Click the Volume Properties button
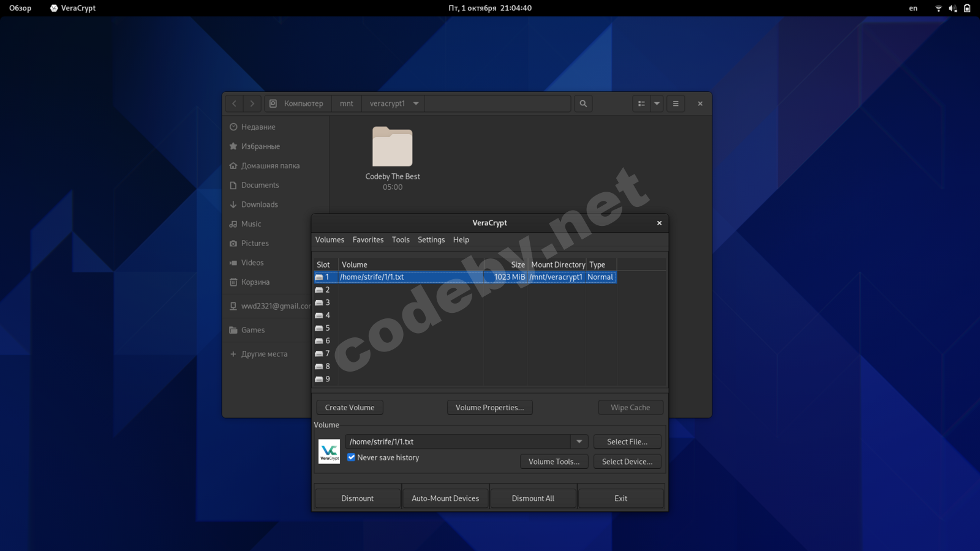Viewport: 980px width, 551px height. 489,408
